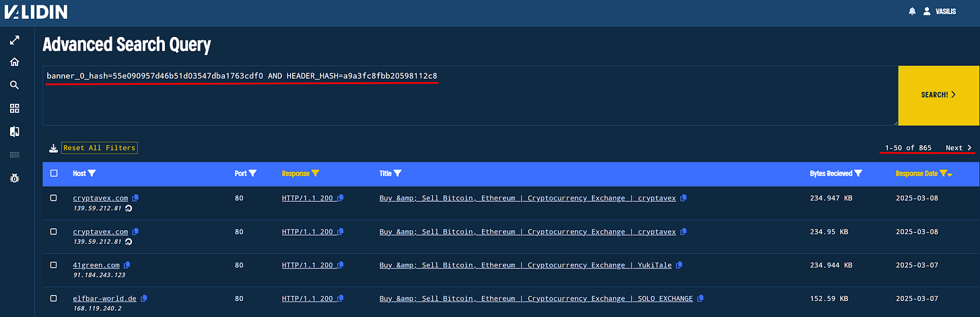This screenshot has width=980, height=317.
Task: Click the 234.944 KB bytes value
Action: [831, 265]
